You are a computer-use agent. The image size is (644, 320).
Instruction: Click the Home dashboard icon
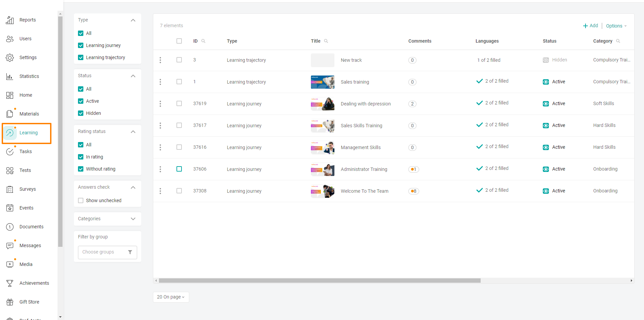coord(10,95)
